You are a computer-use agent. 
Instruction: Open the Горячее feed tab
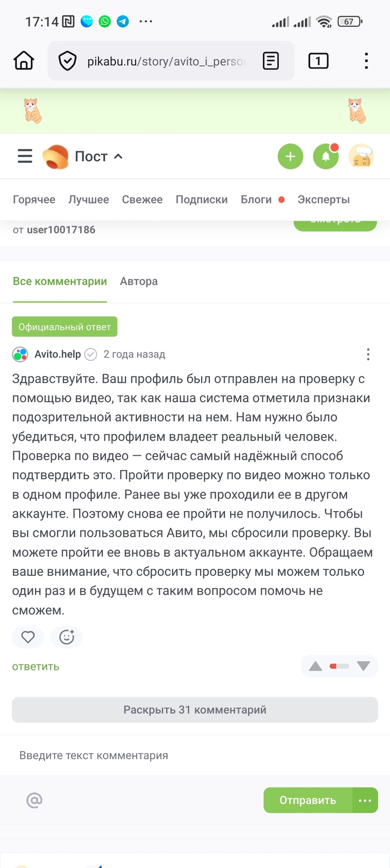(34, 200)
